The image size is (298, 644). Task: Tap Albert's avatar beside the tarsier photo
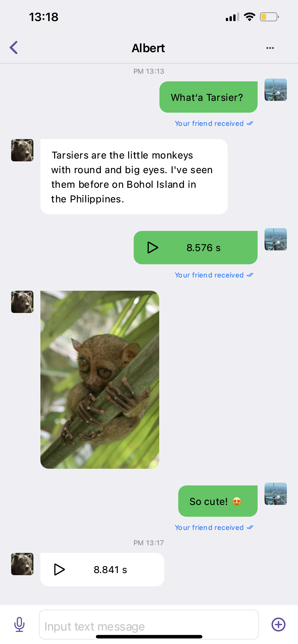[x=22, y=302]
